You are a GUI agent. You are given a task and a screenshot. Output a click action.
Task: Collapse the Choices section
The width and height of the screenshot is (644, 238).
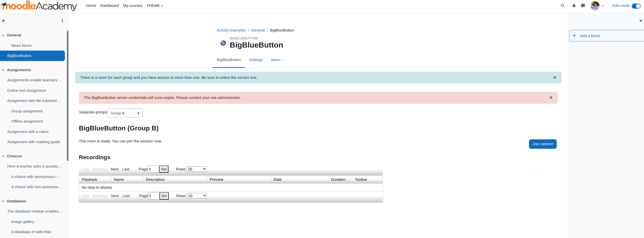(x=3, y=156)
